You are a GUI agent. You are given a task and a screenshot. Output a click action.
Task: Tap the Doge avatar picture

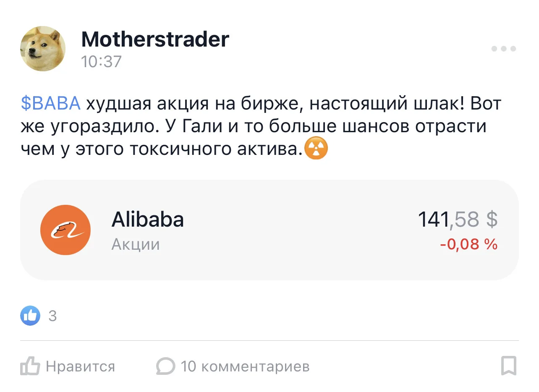[x=43, y=49]
